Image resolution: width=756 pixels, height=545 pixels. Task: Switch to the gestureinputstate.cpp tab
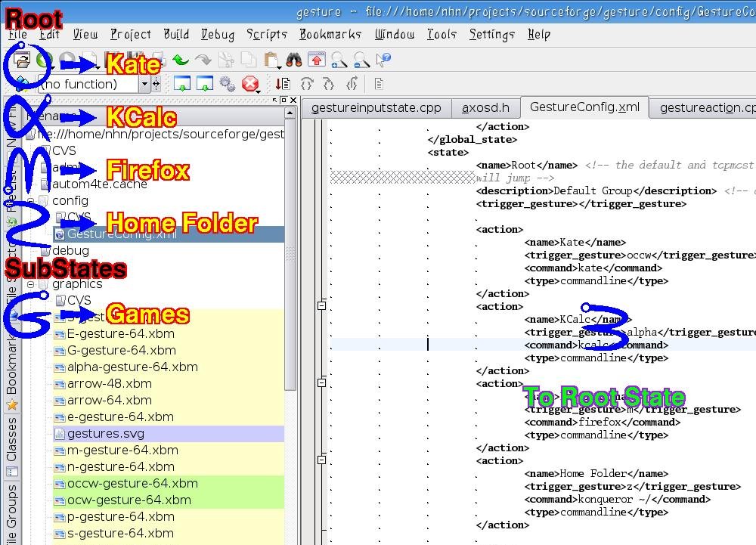376,107
